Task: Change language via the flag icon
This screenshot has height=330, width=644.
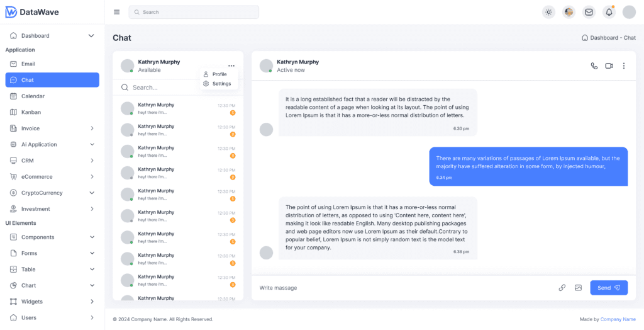Action: 569,12
